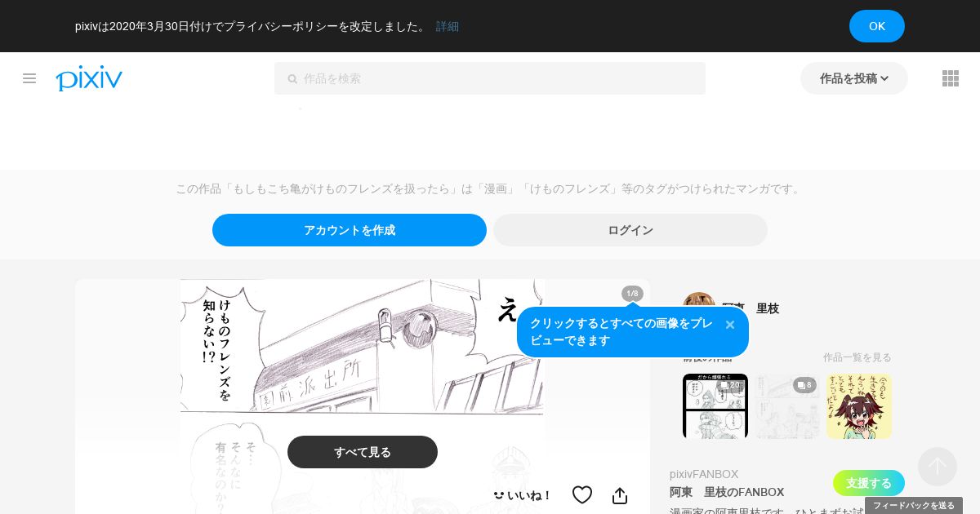Open the 20-page manga thumbnail

[x=715, y=406]
